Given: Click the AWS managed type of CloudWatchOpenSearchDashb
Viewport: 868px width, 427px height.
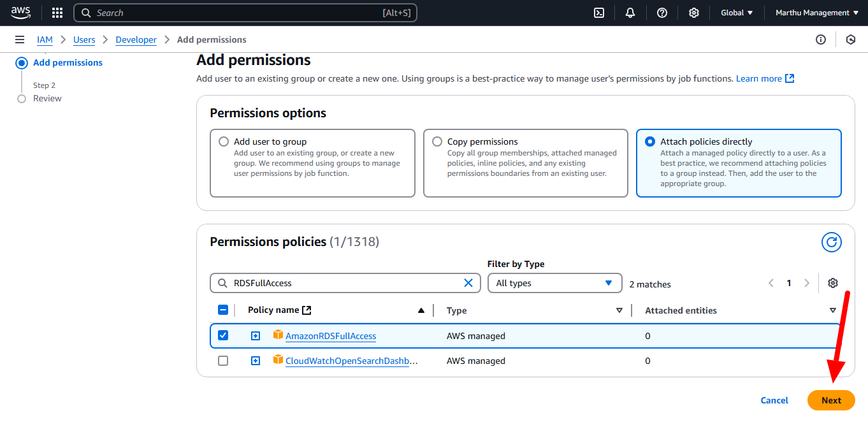Looking at the screenshot, I should click(x=476, y=361).
